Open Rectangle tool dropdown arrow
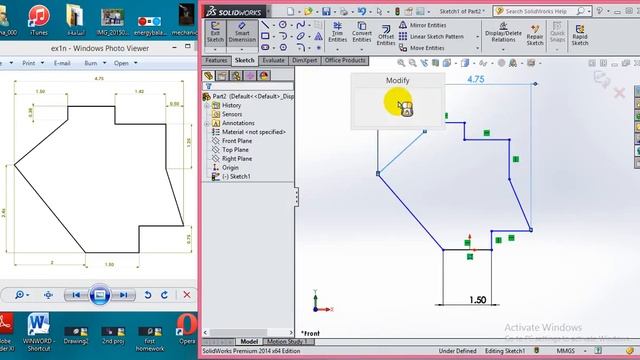Screen dimensions: 640x360 click(274, 36)
